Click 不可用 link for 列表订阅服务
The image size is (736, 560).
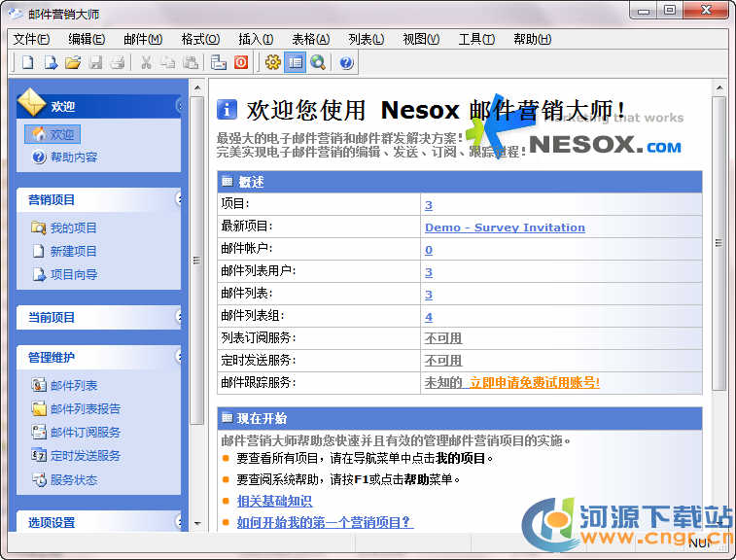click(443, 338)
